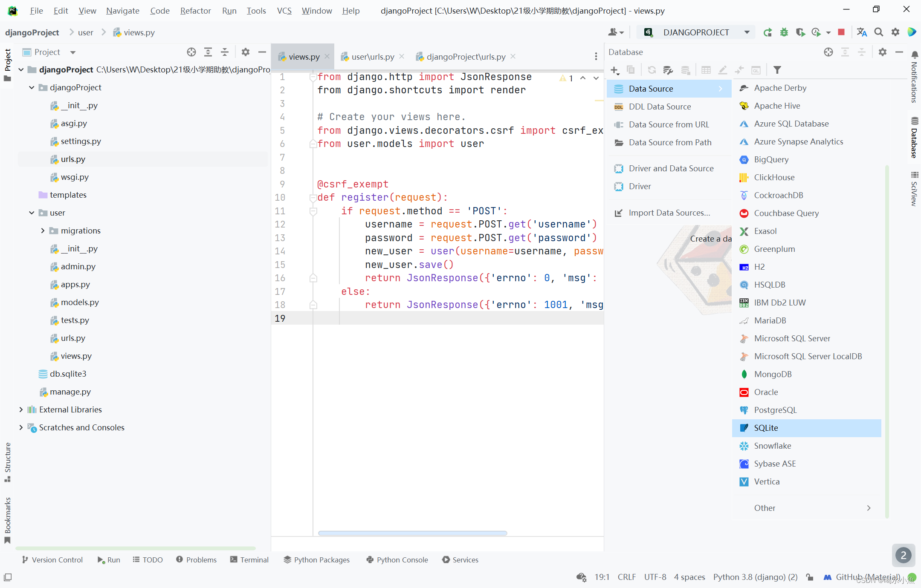
Task: Switch to user\urls.py editor tab
Action: pos(372,57)
